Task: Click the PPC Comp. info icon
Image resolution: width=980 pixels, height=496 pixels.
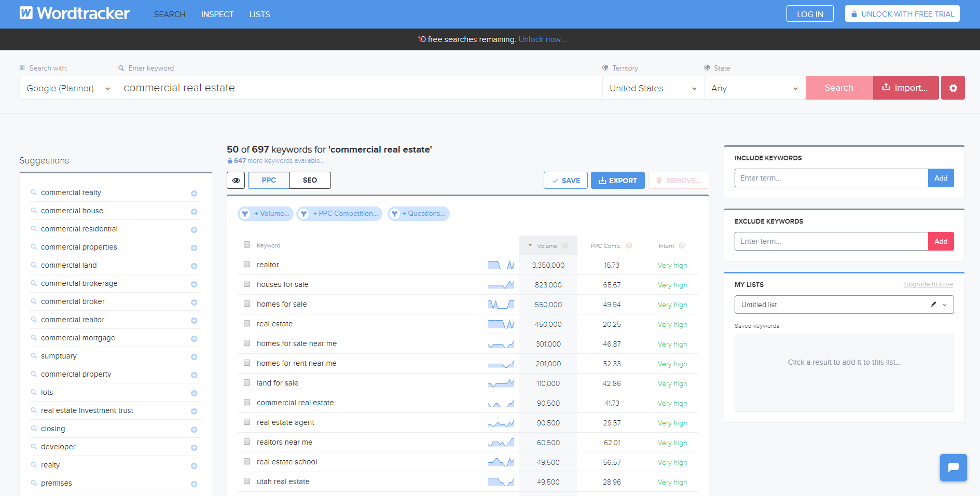Action: tap(629, 245)
